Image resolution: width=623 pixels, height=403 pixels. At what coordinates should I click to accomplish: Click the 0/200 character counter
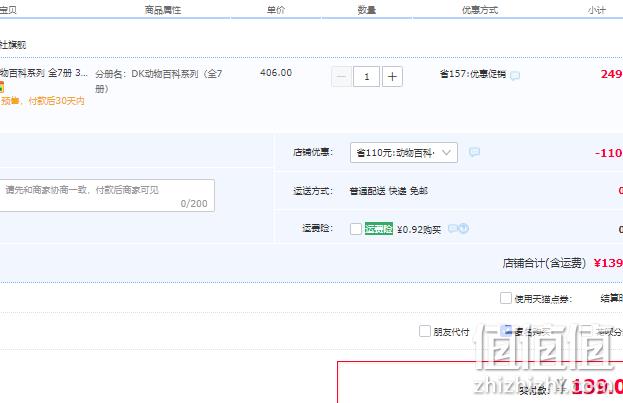[194, 203]
